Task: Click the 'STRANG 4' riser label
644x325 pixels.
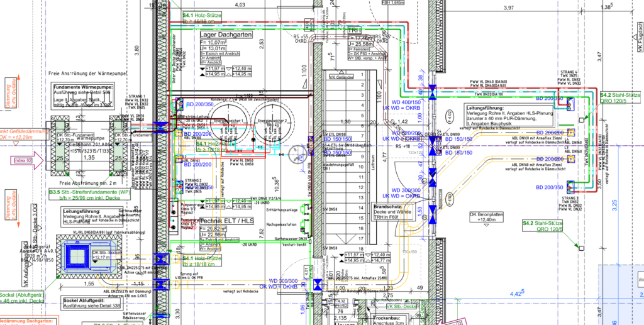Action: [x=567, y=72]
